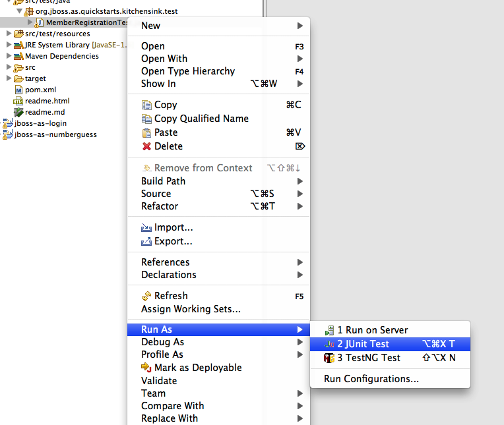Click the Refresh arrows icon
This screenshot has height=425, width=504.
(x=146, y=296)
